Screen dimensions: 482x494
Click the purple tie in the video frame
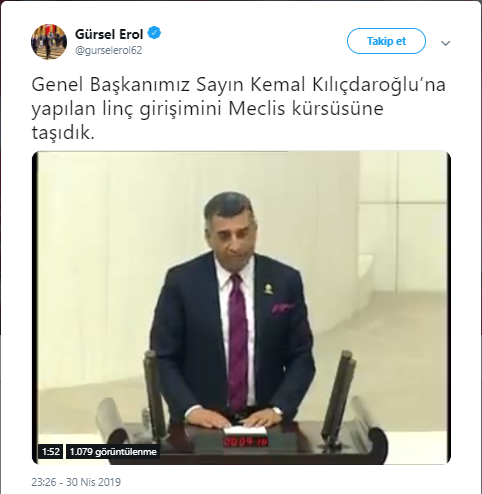[x=238, y=342]
